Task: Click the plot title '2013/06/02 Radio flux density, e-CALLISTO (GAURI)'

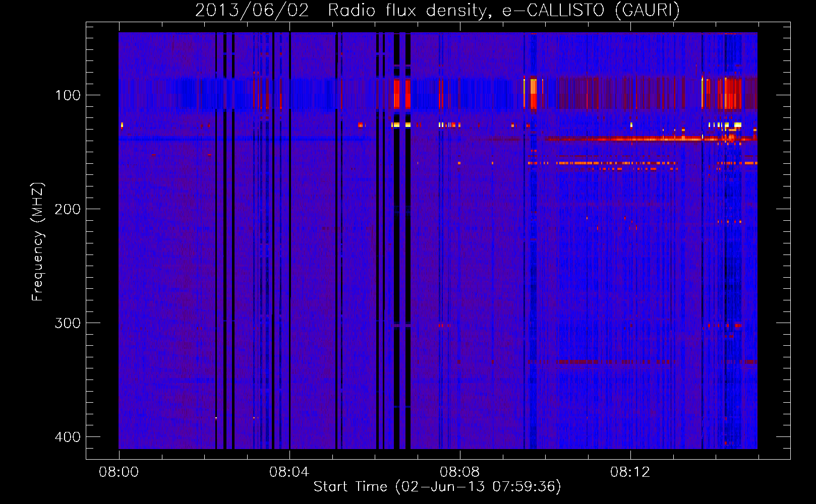Action: 437,10
